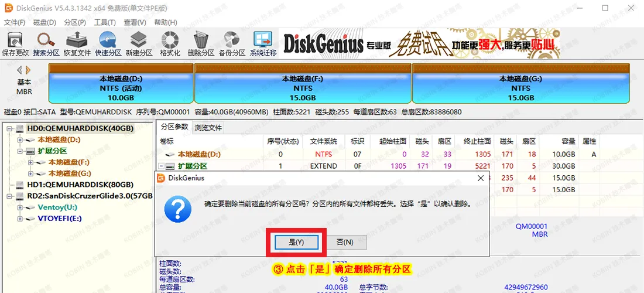The image size is (644, 293).
Task: Click the HD0 disk drive icon in tree
Action: coord(20,128)
